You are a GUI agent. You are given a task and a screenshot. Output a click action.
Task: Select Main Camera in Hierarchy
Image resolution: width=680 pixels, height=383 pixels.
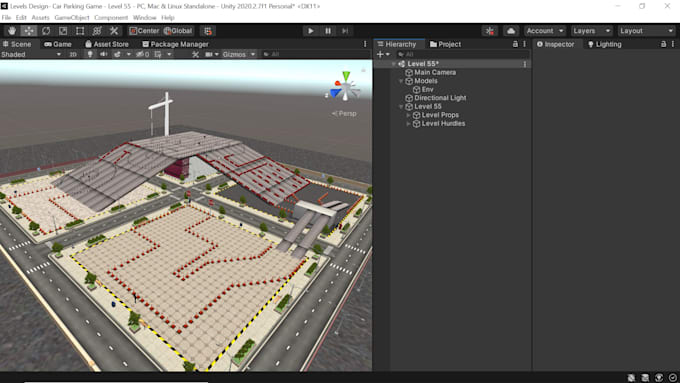pos(435,72)
